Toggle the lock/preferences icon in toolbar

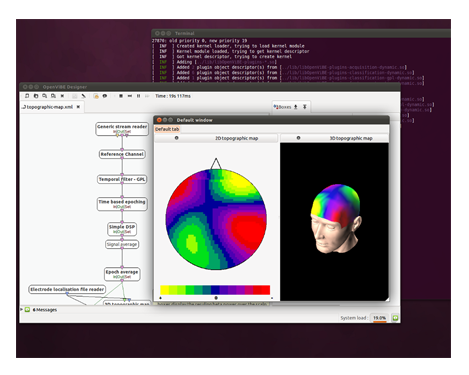click(96, 96)
